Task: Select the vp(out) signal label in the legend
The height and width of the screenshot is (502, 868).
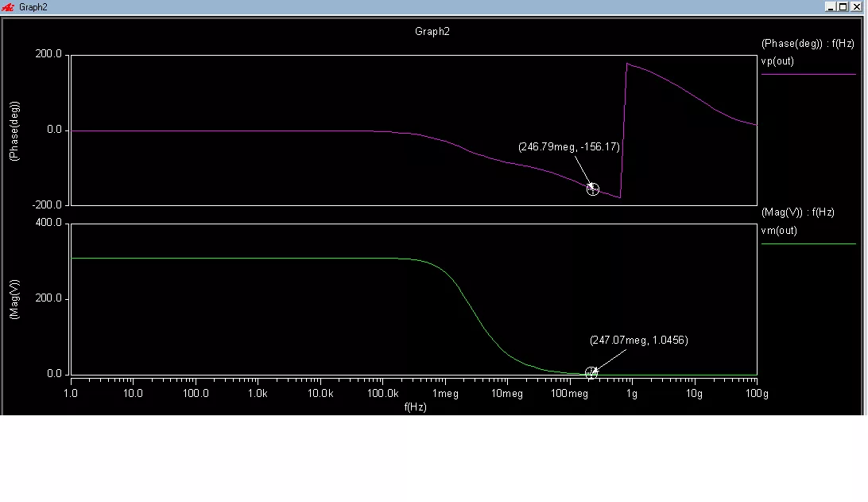Action: pyautogui.click(x=777, y=61)
